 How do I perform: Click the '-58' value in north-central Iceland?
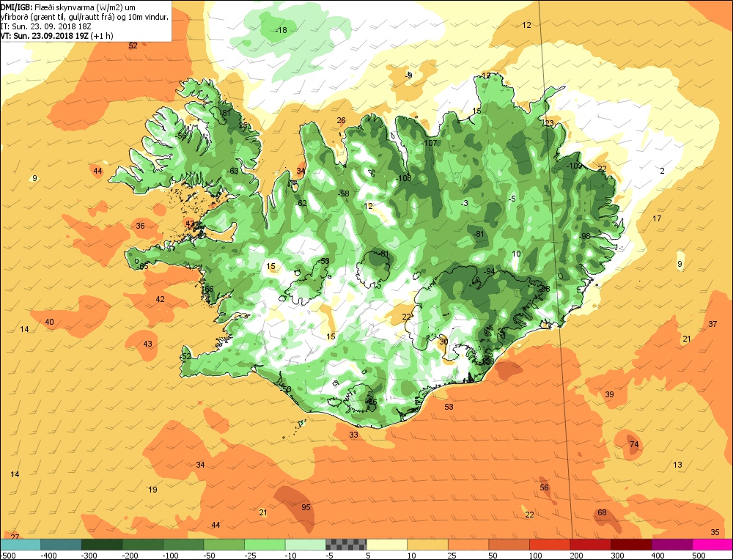pos(344,194)
